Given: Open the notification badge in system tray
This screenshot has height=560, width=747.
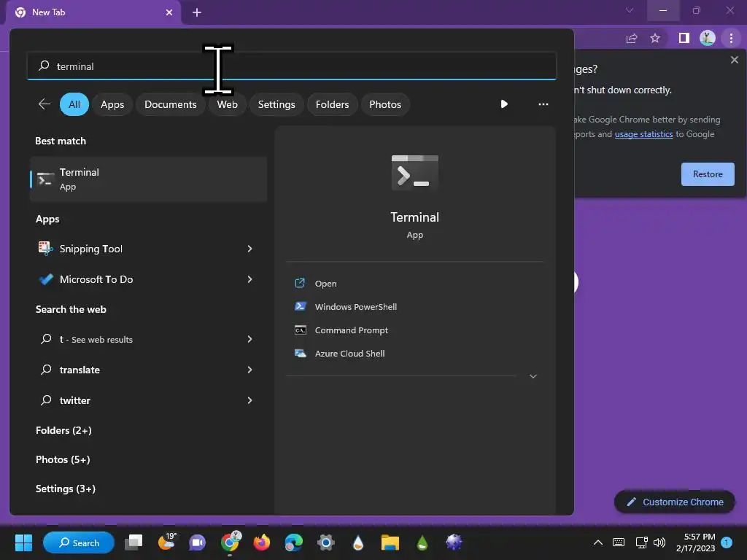Looking at the screenshot, I should pyautogui.click(x=727, y=542).
